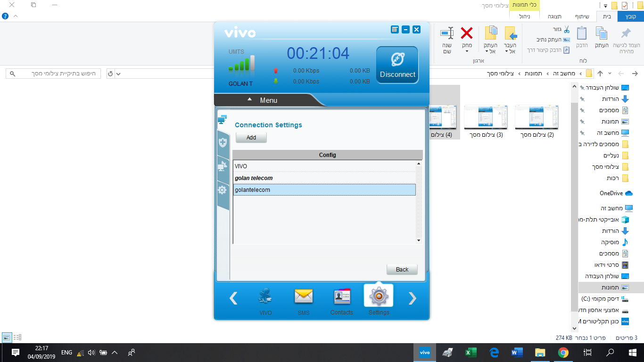Open the address bar history dropdown
644x362 pixels.
118,74
